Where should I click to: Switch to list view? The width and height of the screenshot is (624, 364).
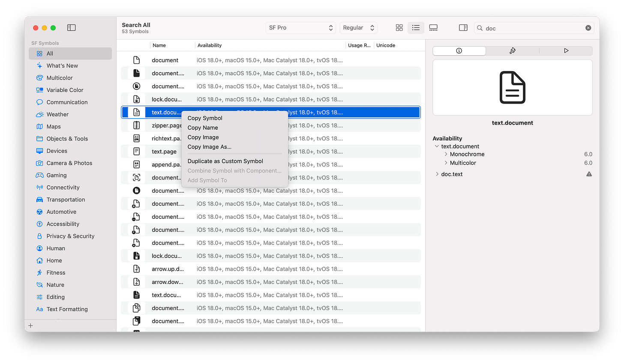416,28
